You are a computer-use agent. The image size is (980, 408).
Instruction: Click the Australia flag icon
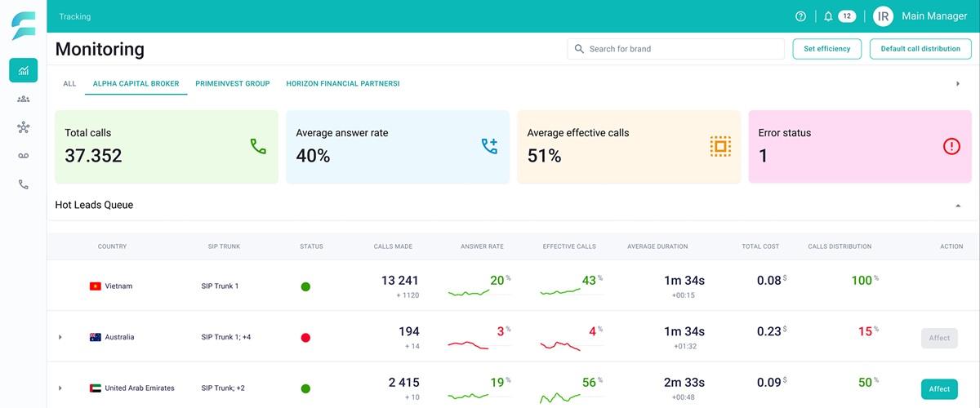tap(96, 337)
